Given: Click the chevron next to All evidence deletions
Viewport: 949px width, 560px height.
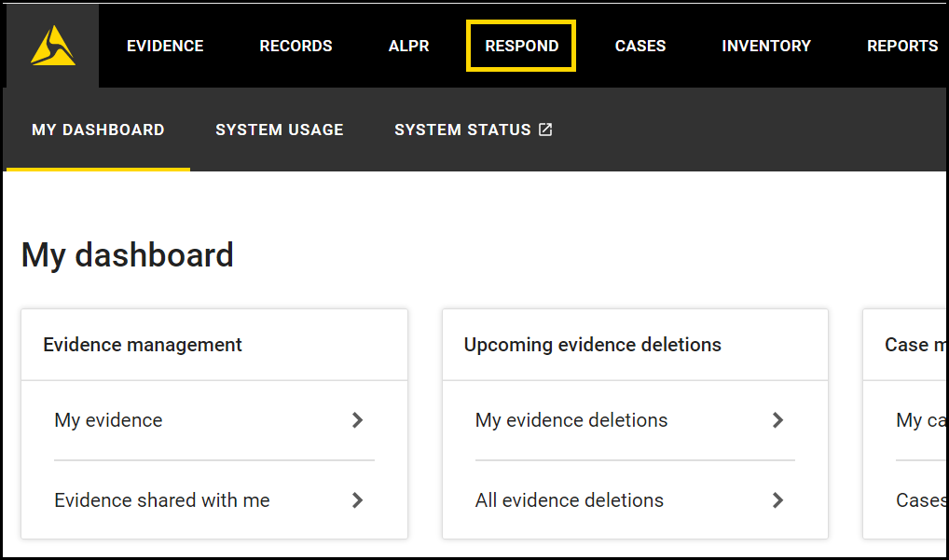Looking at the screenshot, I should pyautogui.click(x=777, y=500).
